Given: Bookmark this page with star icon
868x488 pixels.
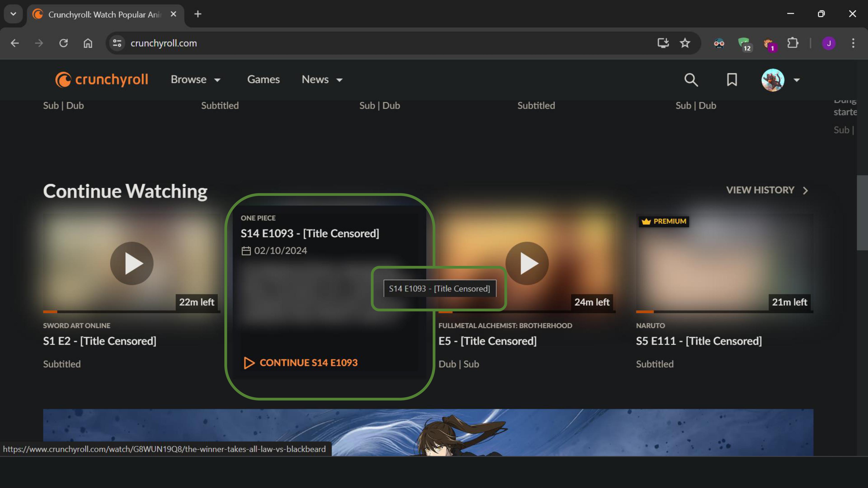Looking at the screenshot, I should 685,43.
